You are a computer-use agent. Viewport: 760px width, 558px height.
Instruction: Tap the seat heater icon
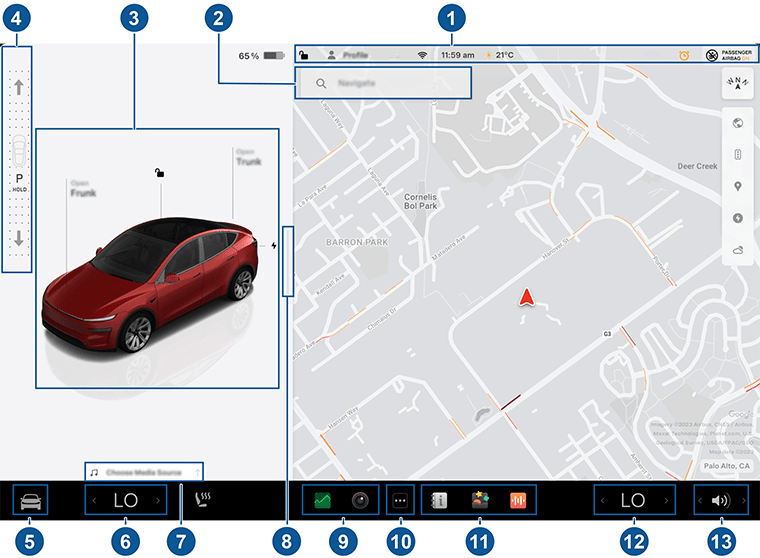(x=204, y=499)
